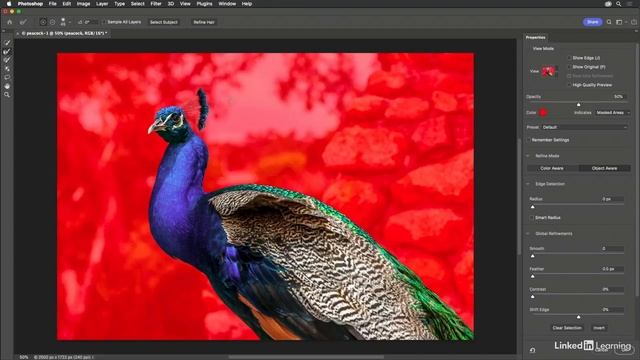Screen dimensions: 640x360
Task: Open the Plugins menu
Action: 204,4
